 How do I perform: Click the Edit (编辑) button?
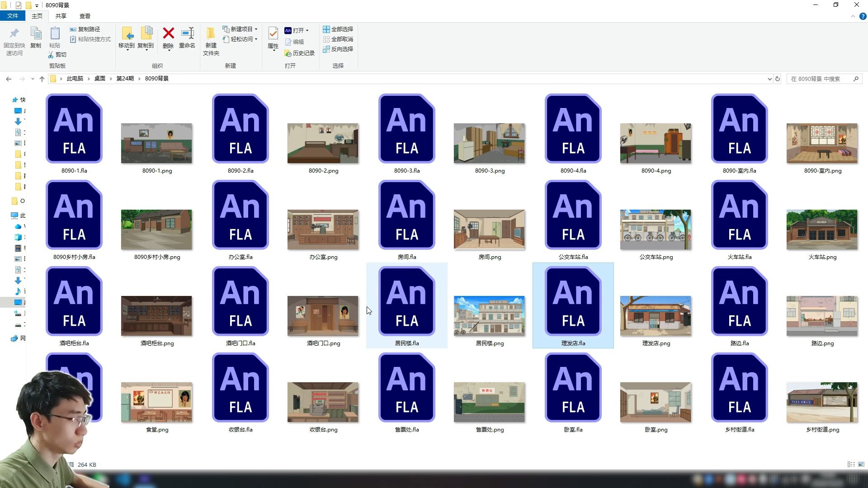click(x=294, y=42)
